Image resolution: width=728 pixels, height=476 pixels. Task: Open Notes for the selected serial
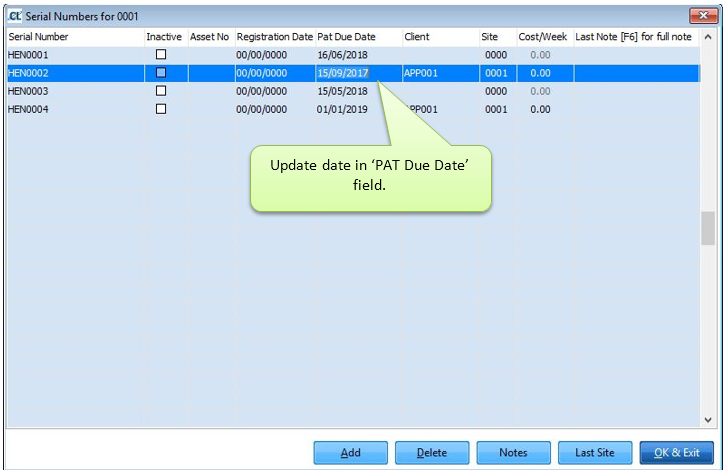coord(513,453)
